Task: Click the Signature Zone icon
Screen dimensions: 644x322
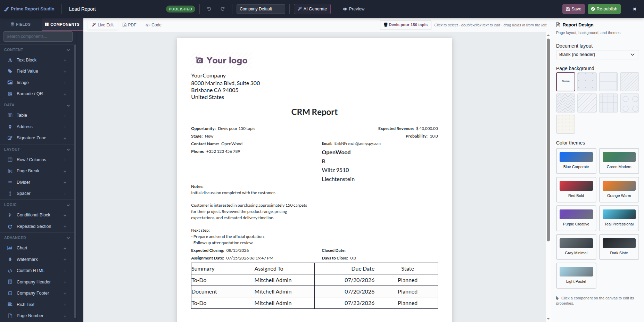Action: [10, 138]
